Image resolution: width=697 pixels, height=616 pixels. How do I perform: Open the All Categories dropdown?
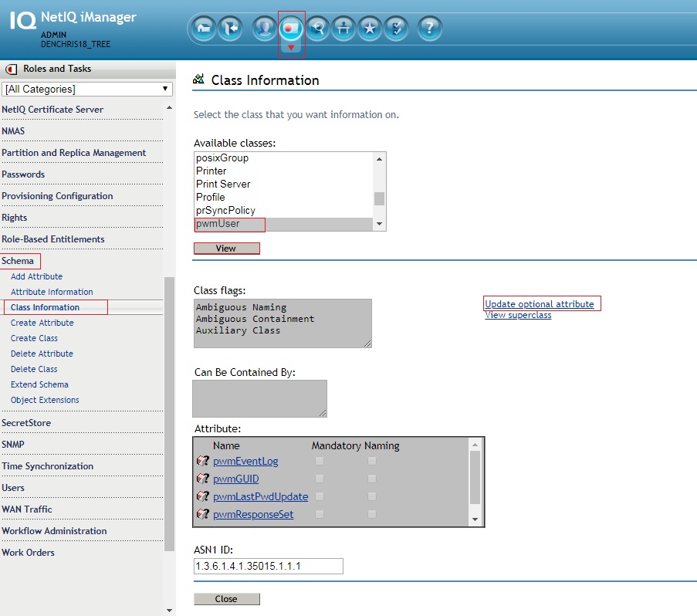(x=87, y=89)
